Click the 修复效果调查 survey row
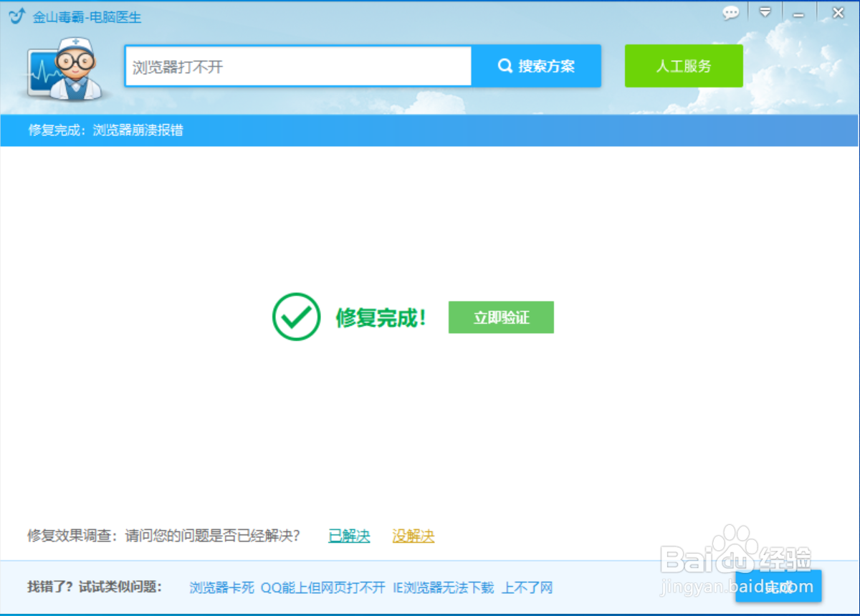Image resolution: width=860 pixels, height=616 pixels. click(172, 535)
